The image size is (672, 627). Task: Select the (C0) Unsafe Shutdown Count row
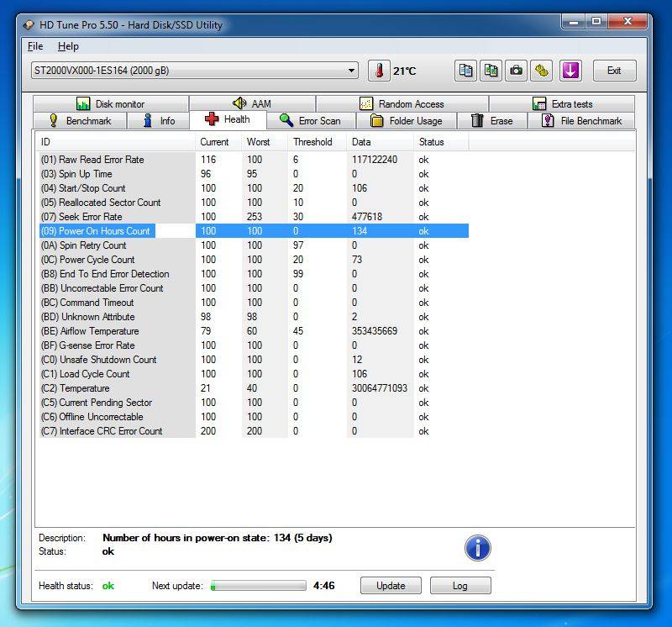[254, 360]
